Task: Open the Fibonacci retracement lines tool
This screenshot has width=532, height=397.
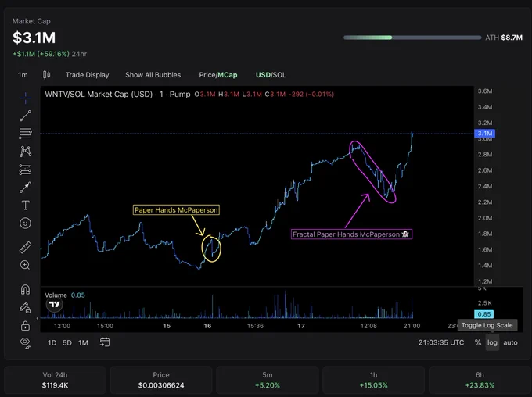Action: pos(26,133)
